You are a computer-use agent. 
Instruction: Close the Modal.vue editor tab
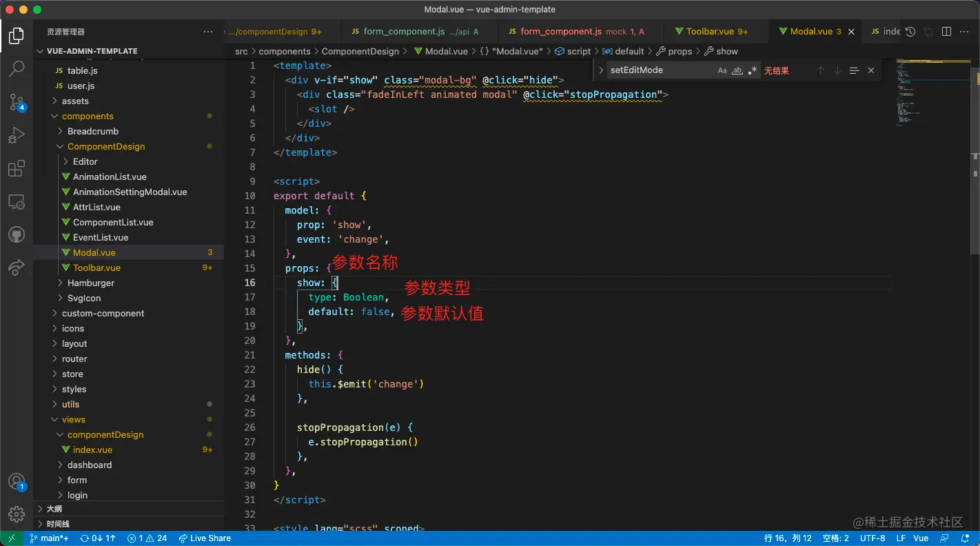coord(851,32)
